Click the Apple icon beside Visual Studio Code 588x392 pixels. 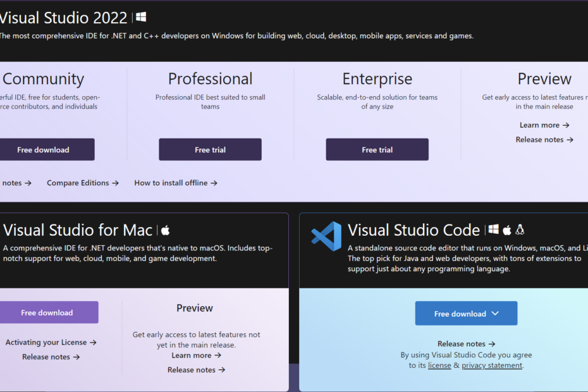pos(506,229)
